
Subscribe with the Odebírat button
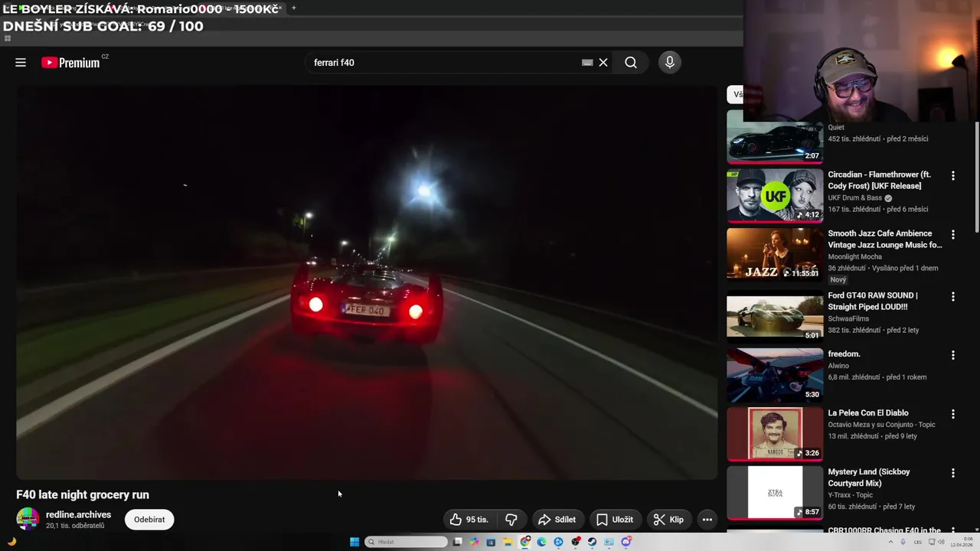[x=149, y=520]
